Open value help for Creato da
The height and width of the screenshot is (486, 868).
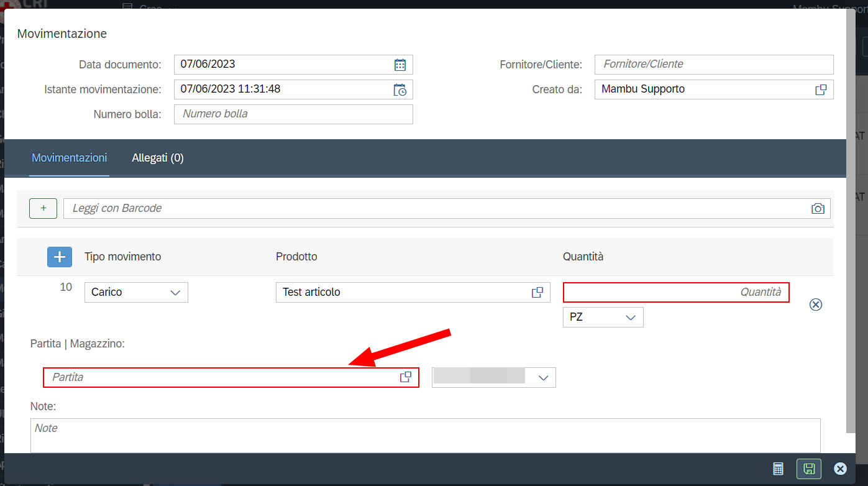click(821, 89)
